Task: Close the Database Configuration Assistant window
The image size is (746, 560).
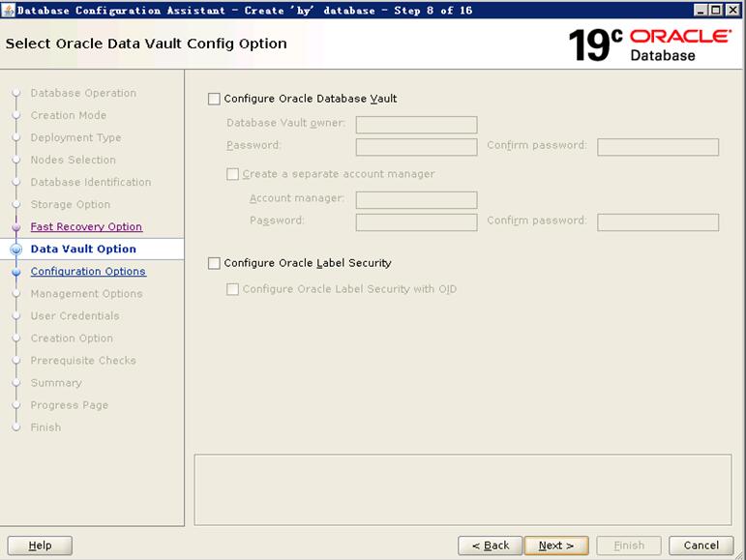Action: tap(733, 10)
